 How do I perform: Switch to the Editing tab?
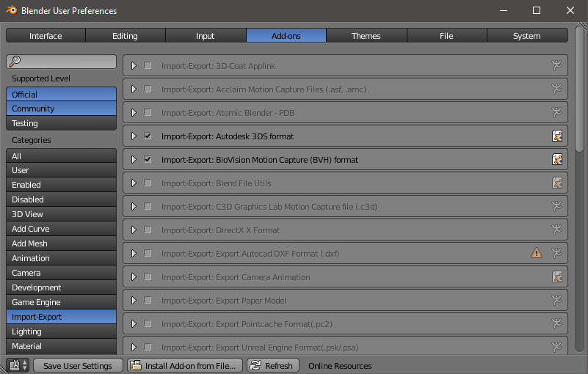coord(126,36)
